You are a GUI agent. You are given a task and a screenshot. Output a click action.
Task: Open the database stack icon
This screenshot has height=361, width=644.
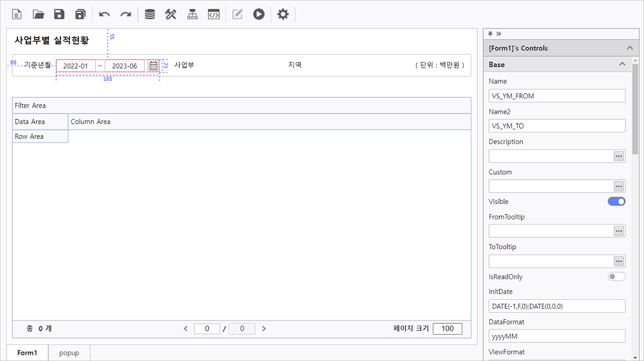click(149, 14)
